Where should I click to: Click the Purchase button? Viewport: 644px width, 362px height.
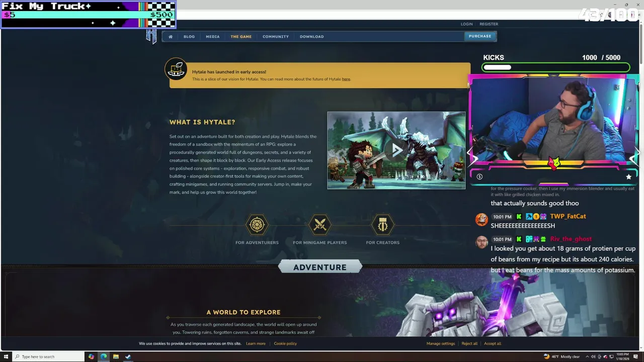click(x=480, y=36)
